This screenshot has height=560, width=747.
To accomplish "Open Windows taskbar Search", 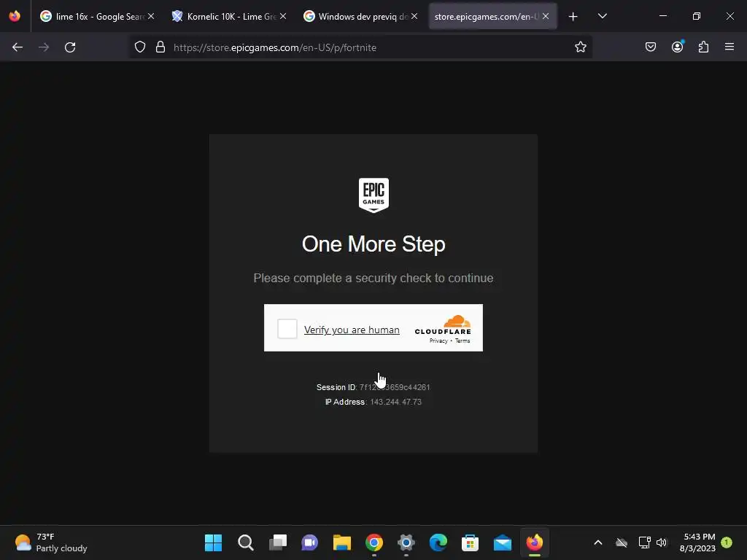I will point(245,542).
